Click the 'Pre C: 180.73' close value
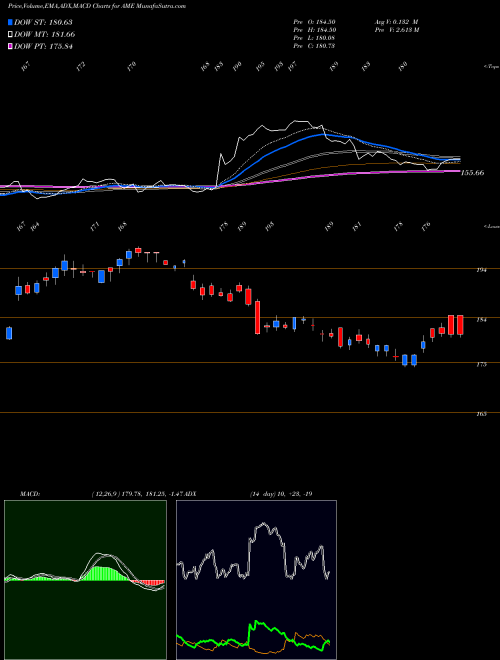The height and width of the screenshot is (660, 500). pyautogui.click(x=314, y=46)
